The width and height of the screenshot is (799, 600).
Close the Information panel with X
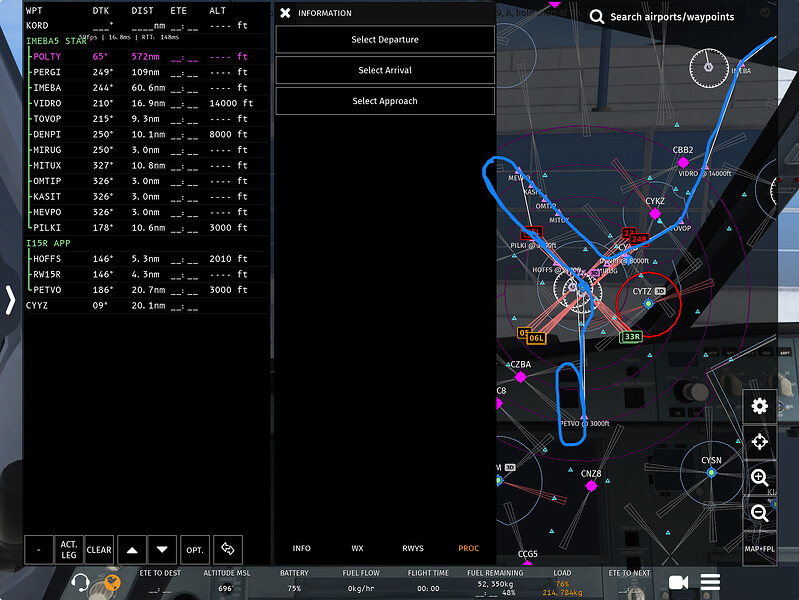pos(285,13)
